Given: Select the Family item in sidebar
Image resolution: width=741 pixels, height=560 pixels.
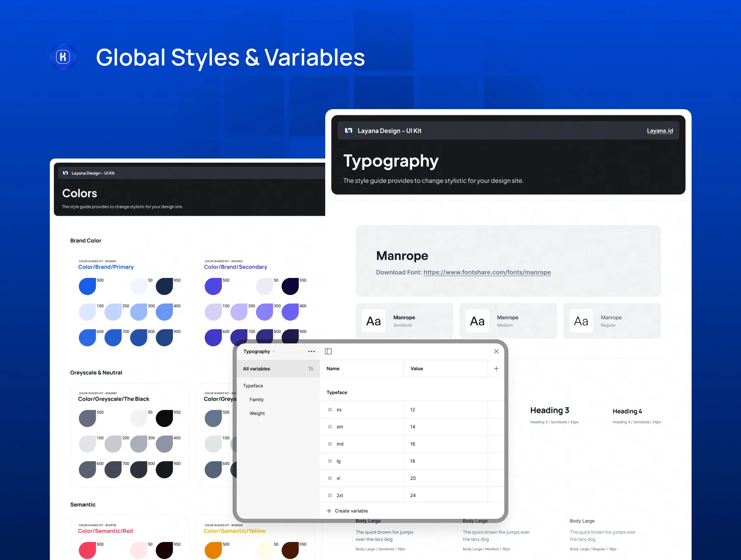Looking at the screenshot, I should pos(256,399).
